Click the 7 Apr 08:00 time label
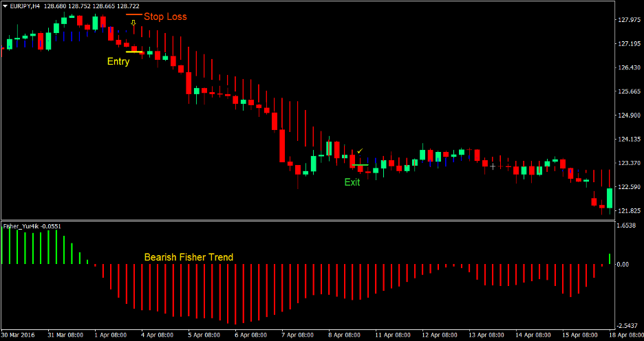 [x=298, y=334]
